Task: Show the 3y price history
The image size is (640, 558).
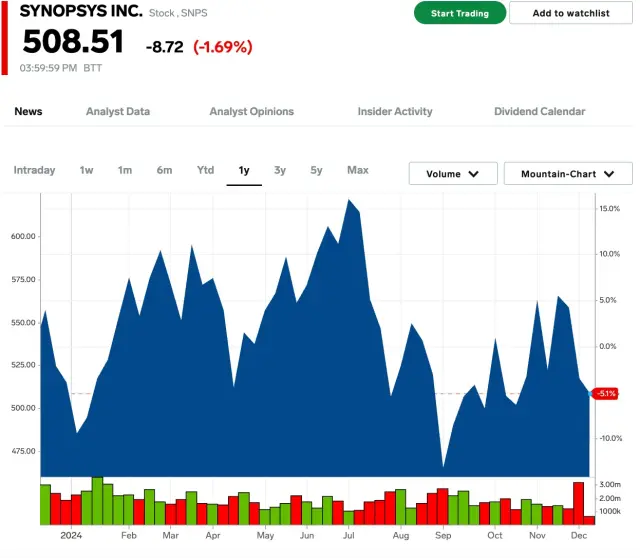Action: 280,170
